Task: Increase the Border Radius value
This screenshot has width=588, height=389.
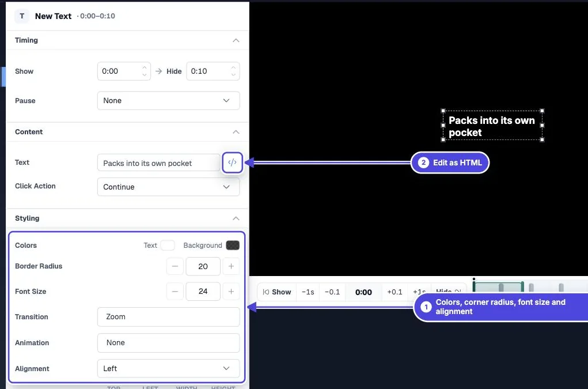Action: pos(231,266)
